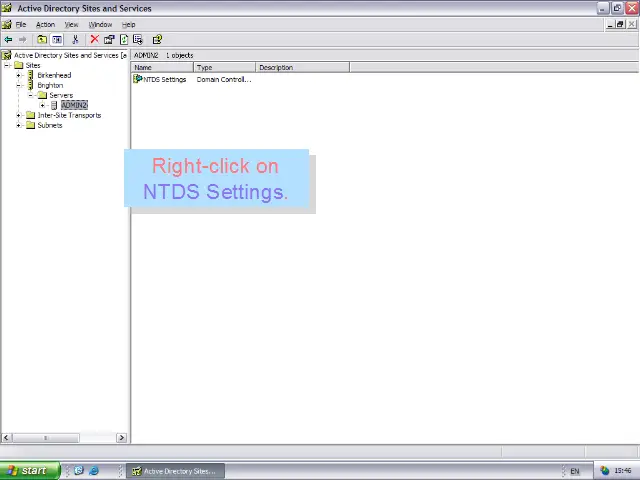The image size is (640, 480).
Task: Click tree pane scrollbar right arrow
Action: pos(121,438)
